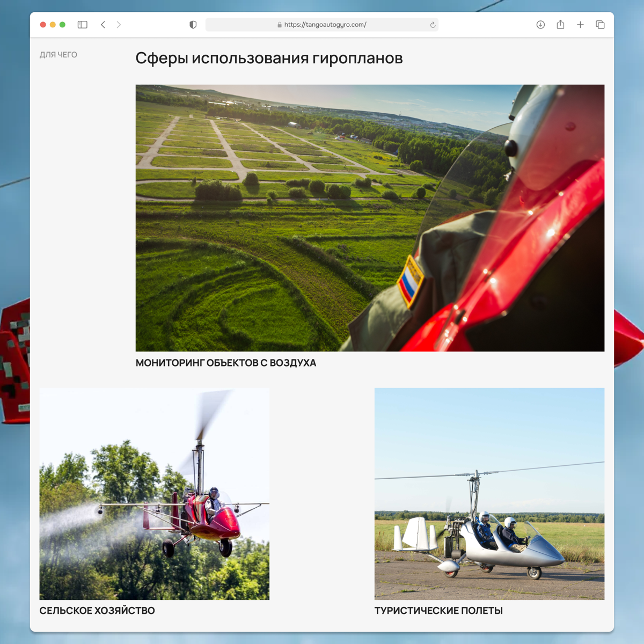This screenshot has width=644, height=644.
Task: Click the aerial monitoring photo
Action: point(370,217)
